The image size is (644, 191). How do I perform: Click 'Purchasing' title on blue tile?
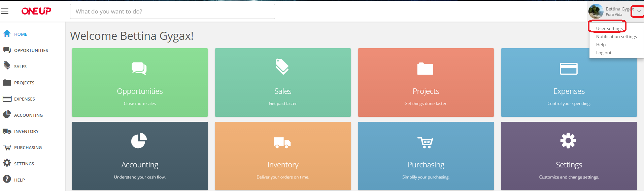[426, 165]
